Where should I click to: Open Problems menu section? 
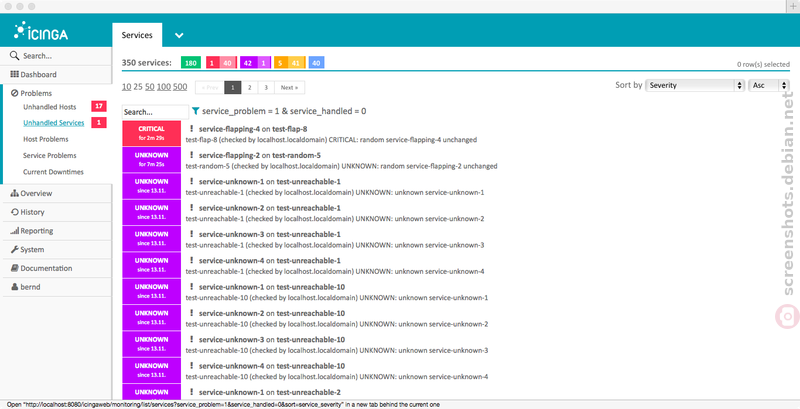(36, 93)
